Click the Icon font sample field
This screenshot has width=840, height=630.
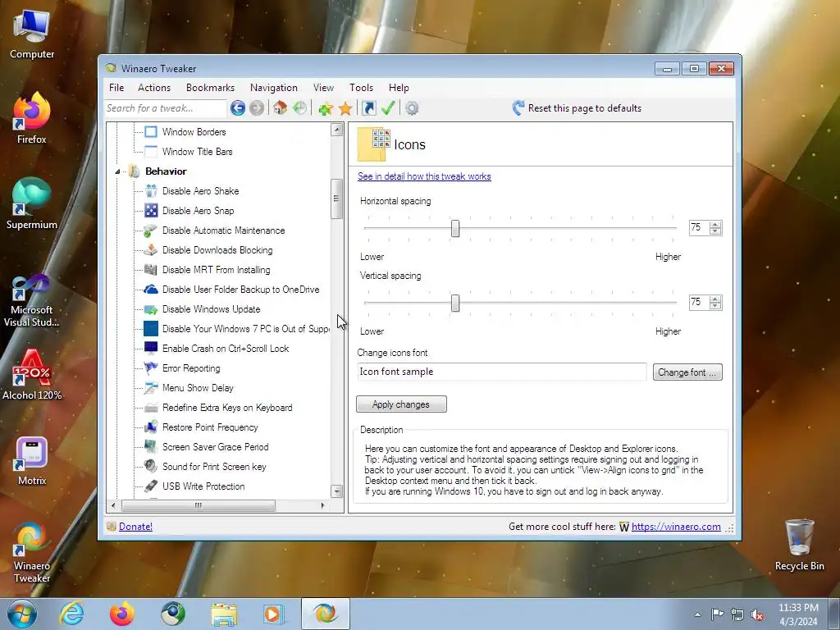tap(502, 372)
